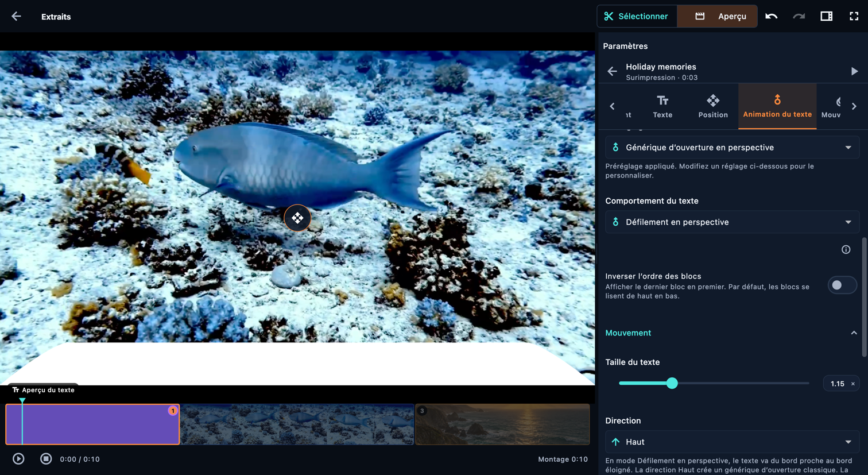Redo the last undone action
This screenshot has width=868, height=475.
click(799, 16)
